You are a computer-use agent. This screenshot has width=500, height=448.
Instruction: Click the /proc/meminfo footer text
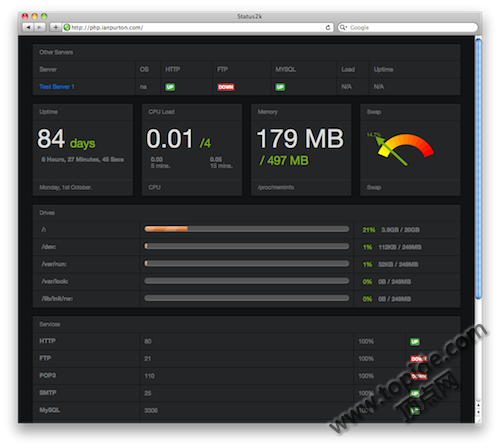[x=275, y=187]
